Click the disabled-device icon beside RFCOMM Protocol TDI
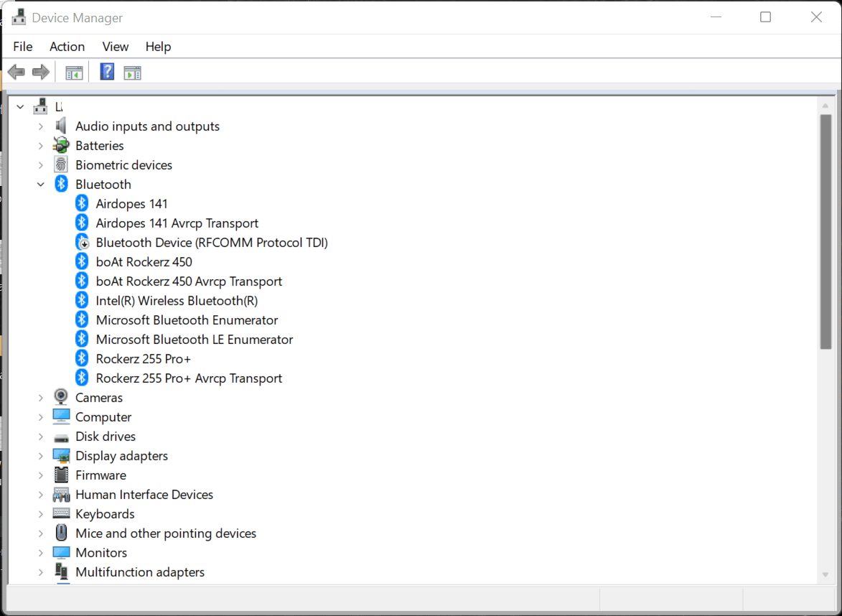Image resolution: width=842 pixels, height=616 pixels. [82, 242]
